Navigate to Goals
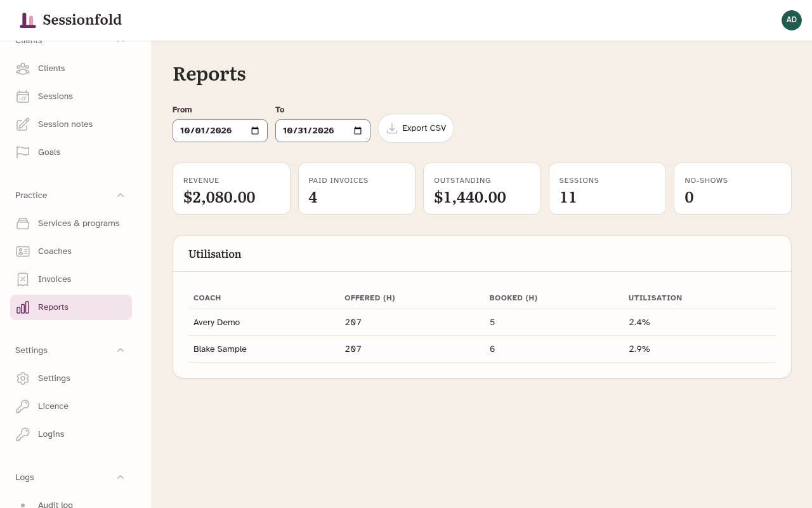 (71, 152)
